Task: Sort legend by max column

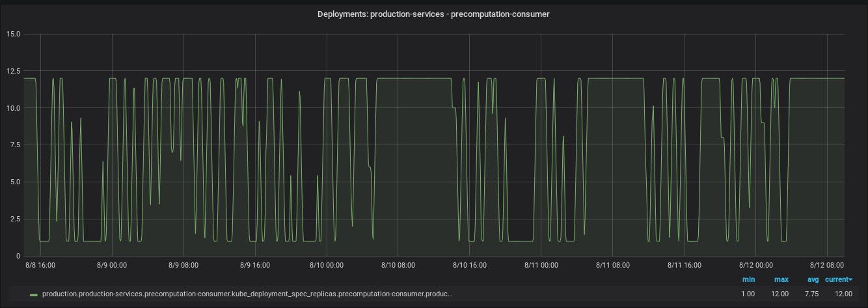Action: pos(781,280)
